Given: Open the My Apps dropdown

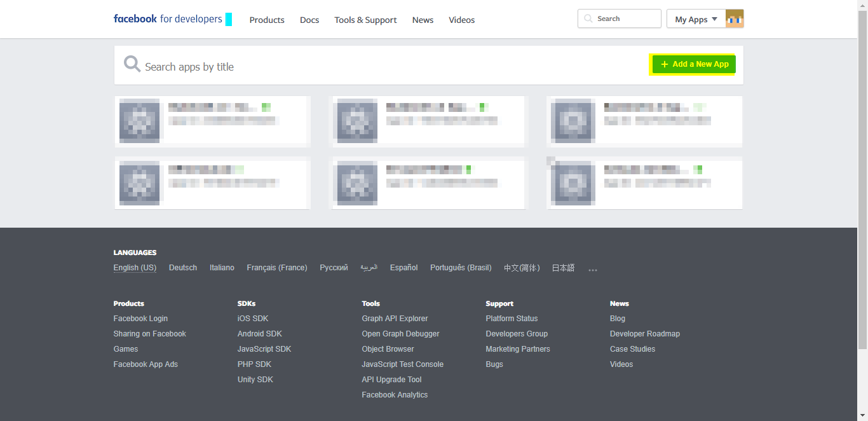Looking at the screenshot, I should point(696,19).
